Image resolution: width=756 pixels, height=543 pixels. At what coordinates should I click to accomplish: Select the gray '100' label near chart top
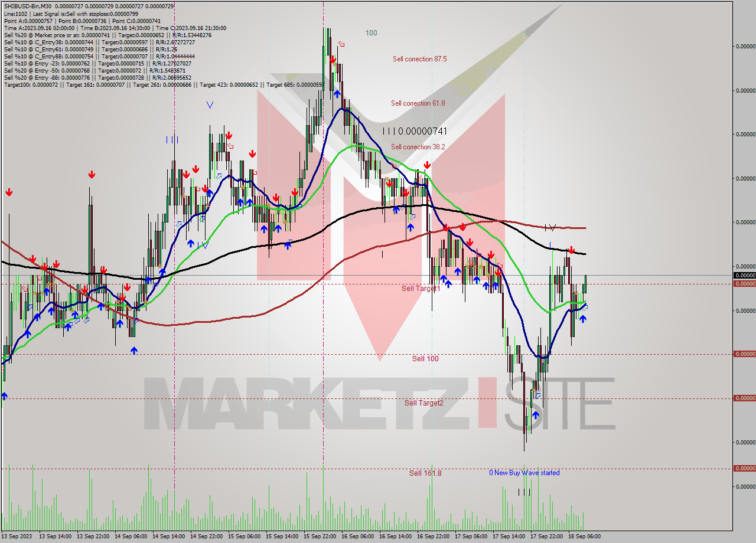(371, 33)
